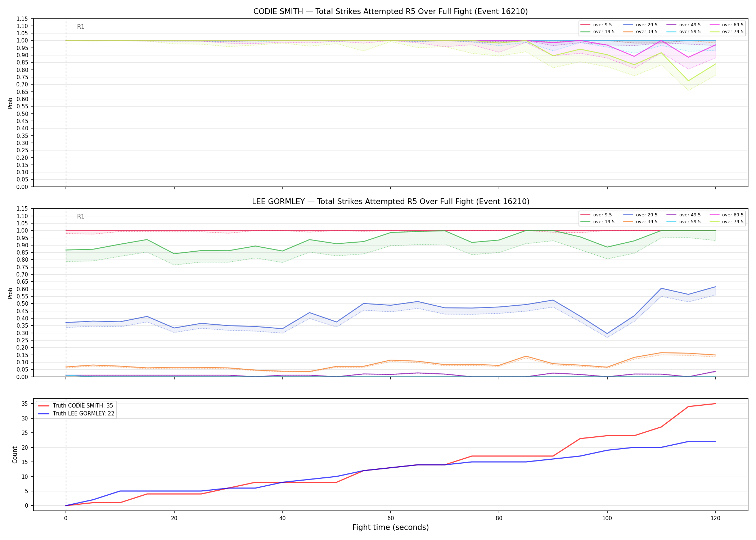Click x-axis tick label 60
756x540 pixels.
pos(391,518)
